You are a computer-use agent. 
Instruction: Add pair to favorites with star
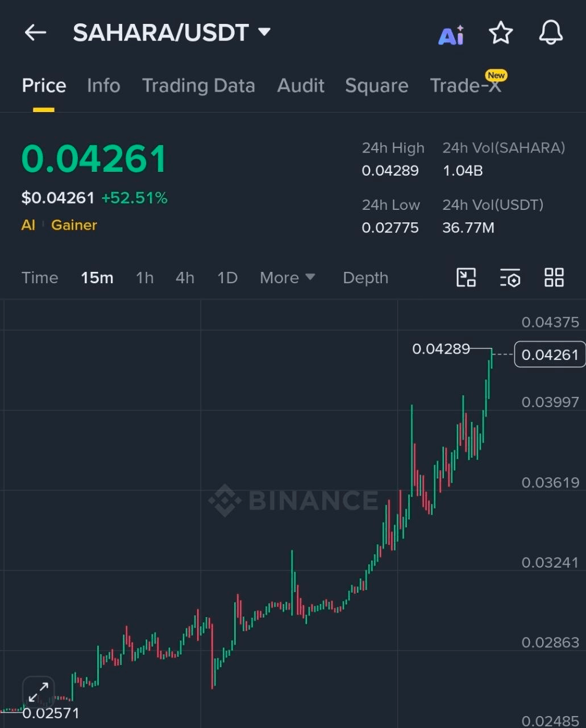click(501, 33)
